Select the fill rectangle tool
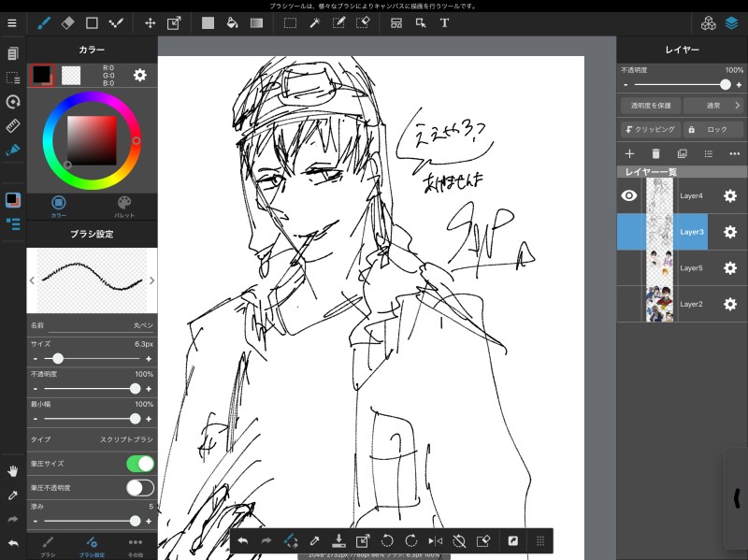Screen dimensions: 748x560 (x=208, y=22)
